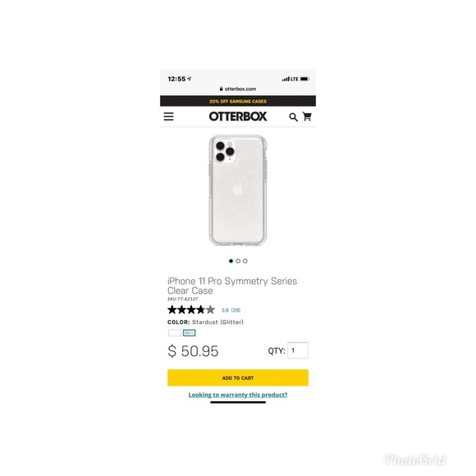Tap the OtterBox logo
This screenshot has height=476, width=476.
[238, 117]
